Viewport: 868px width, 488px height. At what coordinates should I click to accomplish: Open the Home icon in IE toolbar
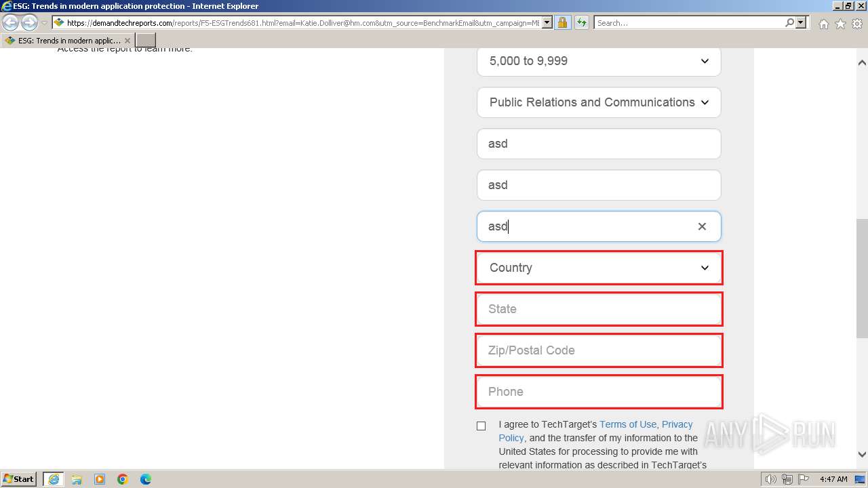pos(823,24)
